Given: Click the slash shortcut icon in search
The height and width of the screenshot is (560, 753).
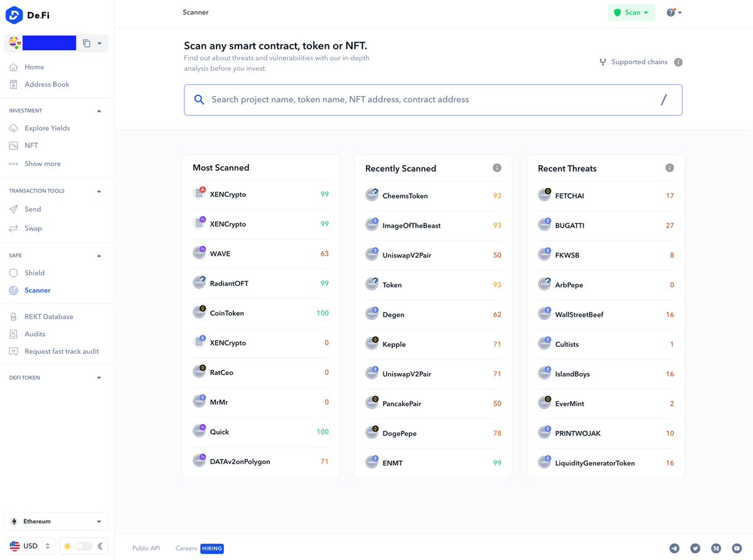Looking at the screenshot, I should (x=663, y=100).
